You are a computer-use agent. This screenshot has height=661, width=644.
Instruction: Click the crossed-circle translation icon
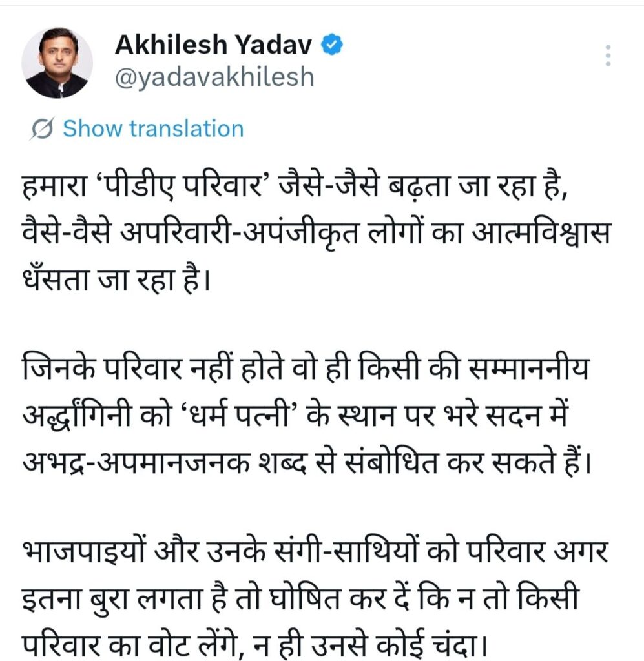pos(43,128)
